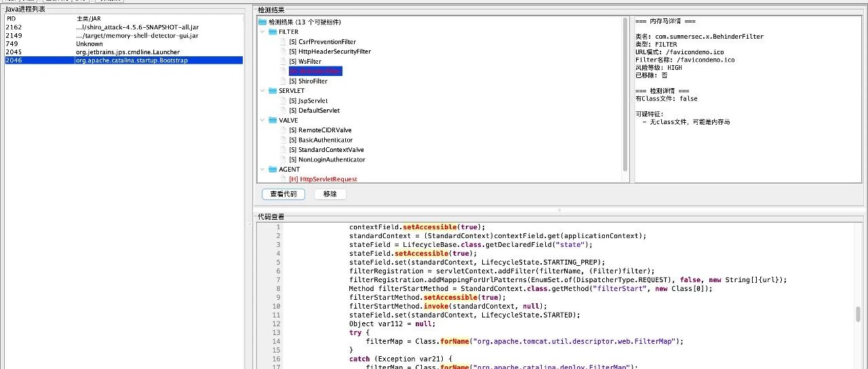Select process 2149 memory-shell-detector-gui.jar row
The width and height of the screenshot is (868, 369).
pyautogui.click(x=123, y=35)
